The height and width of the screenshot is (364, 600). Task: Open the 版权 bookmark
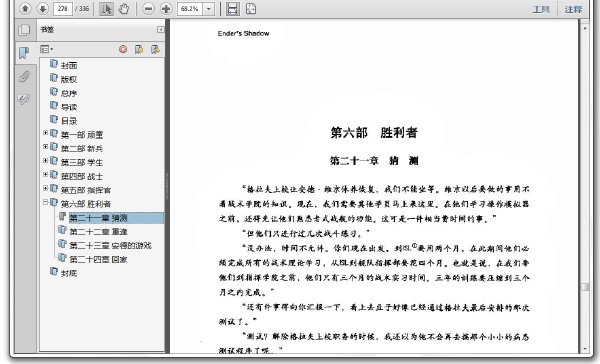pos(69,79)
